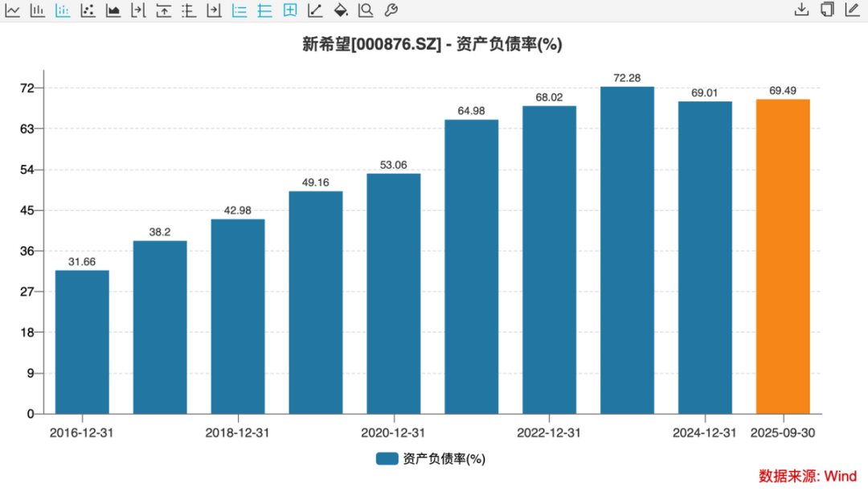This screenshot has height=492, width=868.
Task: Click the 2018-12-31 bar valued 42.98
Action: point(238,317)
